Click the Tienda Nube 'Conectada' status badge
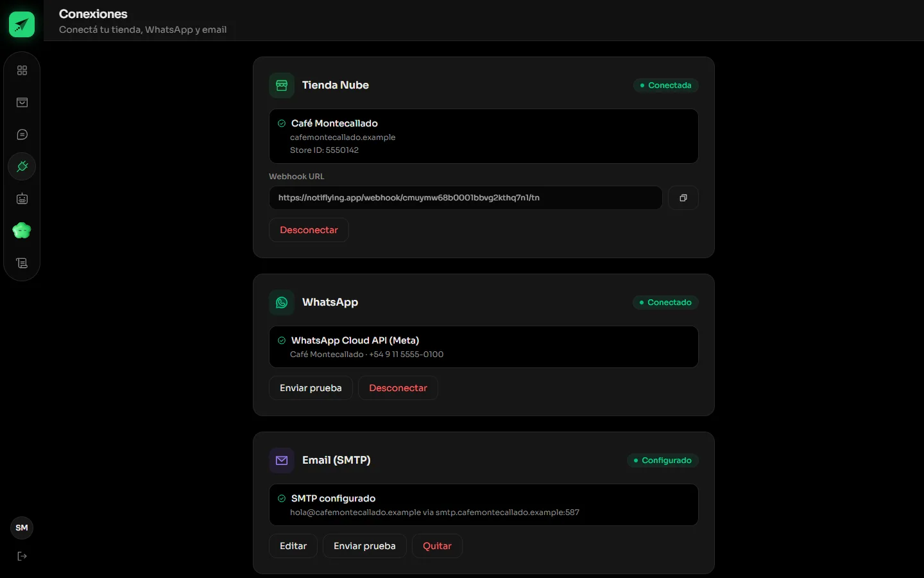 (x=666, y=85)
